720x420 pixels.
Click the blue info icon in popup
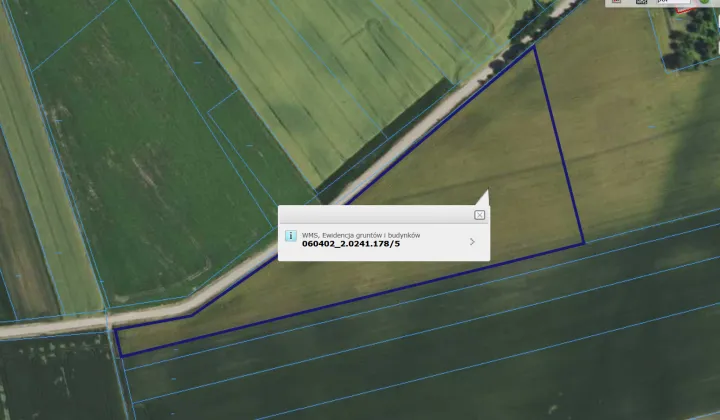(290, 236)
